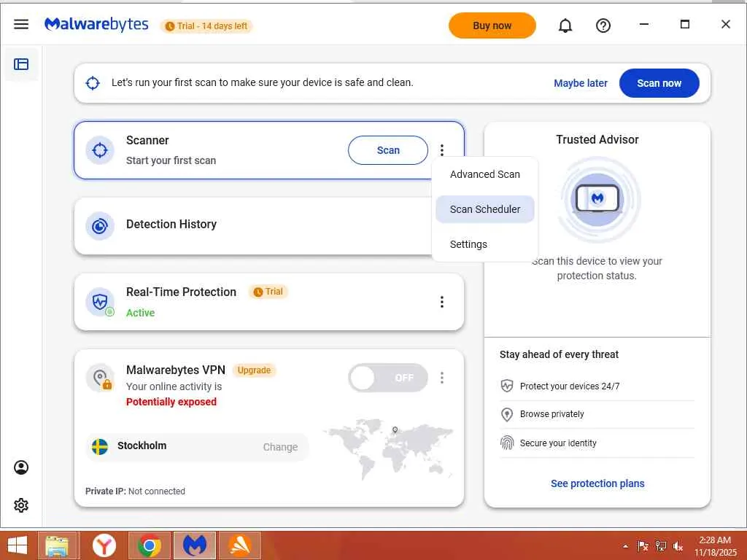Image resolution: width=747 pixels, height=560 pixels.
Task: Click the Trial - 14 days left badge
Action: pos(206,26)
